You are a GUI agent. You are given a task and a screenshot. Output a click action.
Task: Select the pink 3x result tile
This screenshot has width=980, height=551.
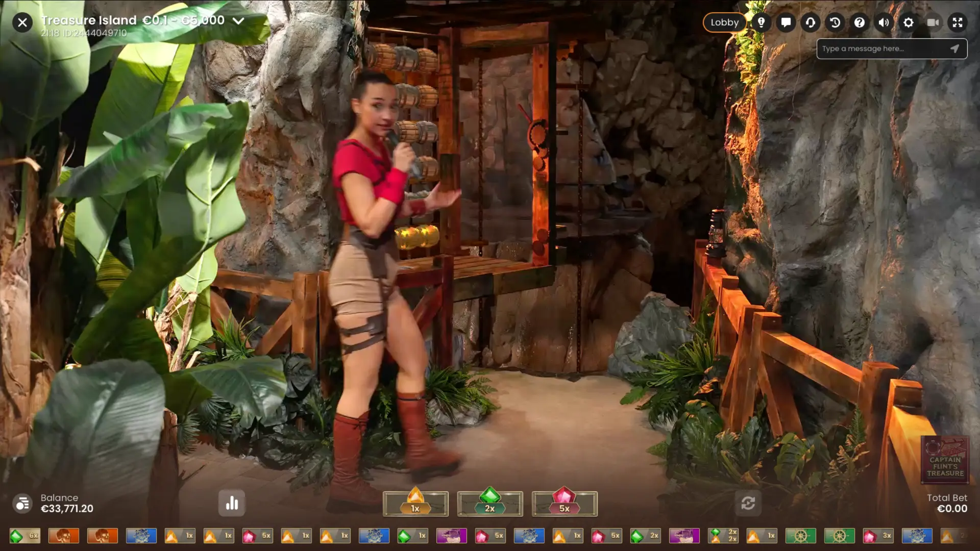[x=878, y=536]
